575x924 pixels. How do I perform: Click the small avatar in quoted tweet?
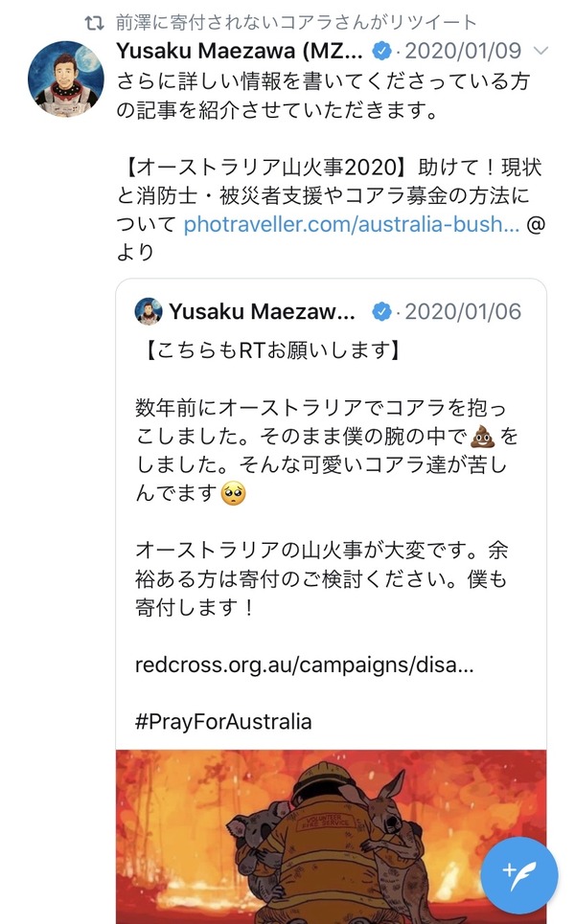coord(149,311)
